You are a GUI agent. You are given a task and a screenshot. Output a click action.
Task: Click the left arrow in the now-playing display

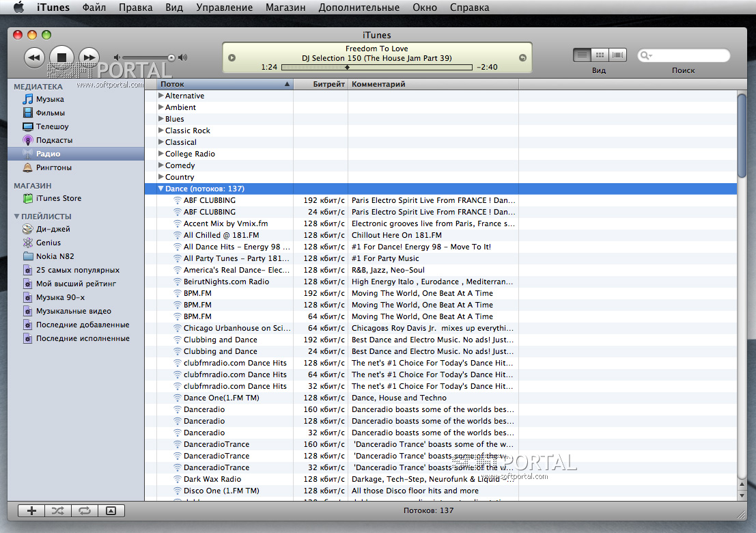(x=232, y=57)
